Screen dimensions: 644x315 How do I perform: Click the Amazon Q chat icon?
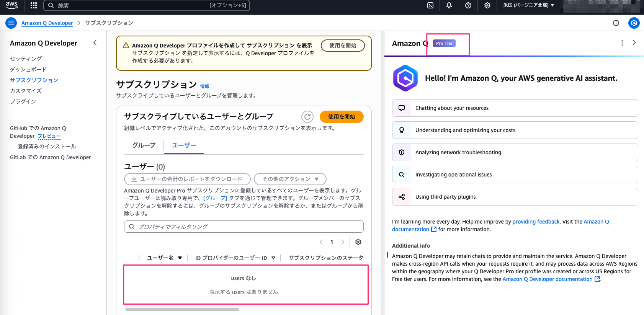pos(634,23)
